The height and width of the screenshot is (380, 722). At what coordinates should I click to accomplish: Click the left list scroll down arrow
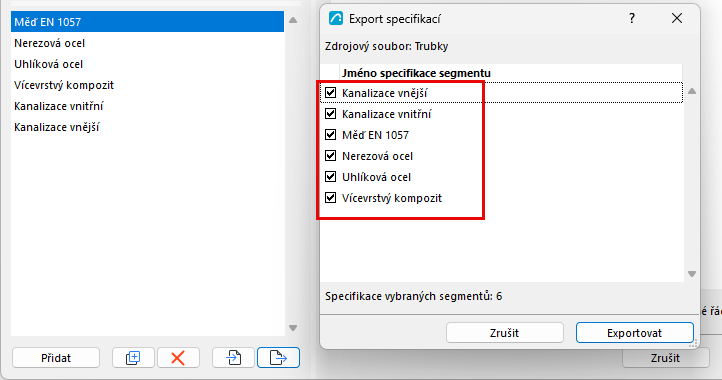293,328
